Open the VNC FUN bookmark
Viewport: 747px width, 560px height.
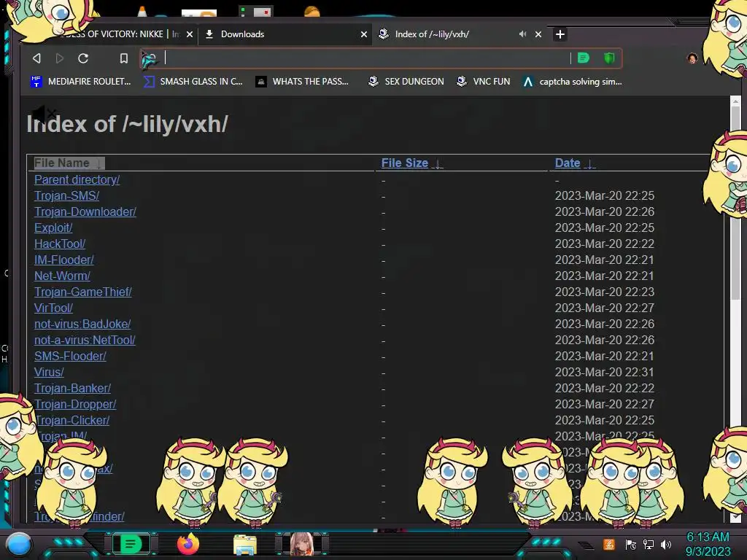pyautogui.click(x=483, y=82)
